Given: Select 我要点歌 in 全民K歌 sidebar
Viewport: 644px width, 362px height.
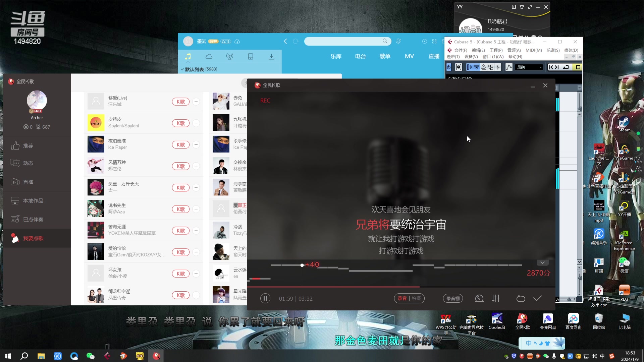Looking at the screenshot, I should pos(37,238).
